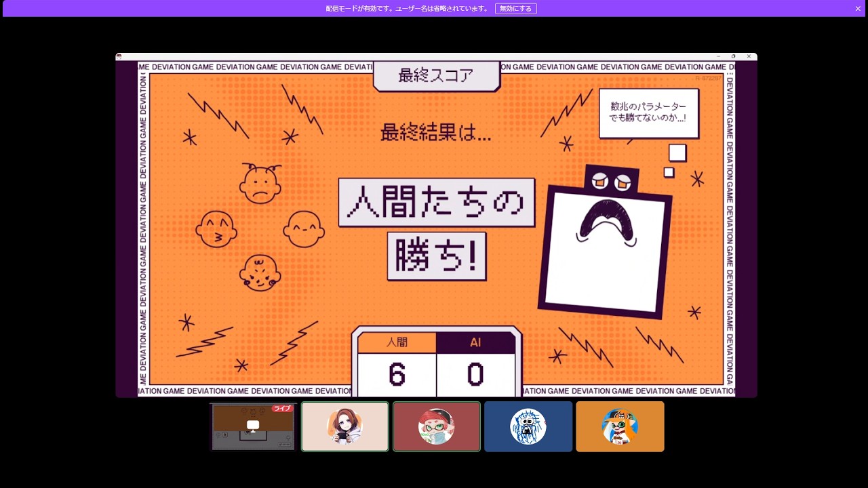Click the AI score value 0

[x=475, y=374]
